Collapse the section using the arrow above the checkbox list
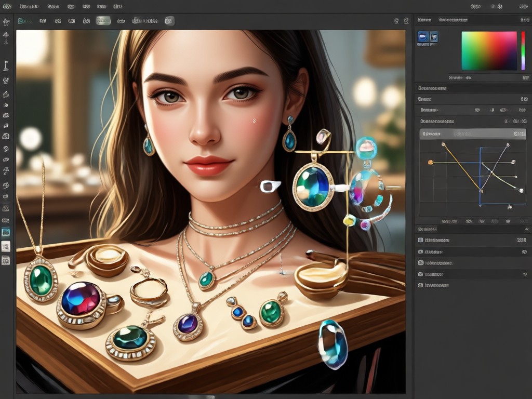The width and height of the screenshot is (532, 399). (x=527, y=229)
